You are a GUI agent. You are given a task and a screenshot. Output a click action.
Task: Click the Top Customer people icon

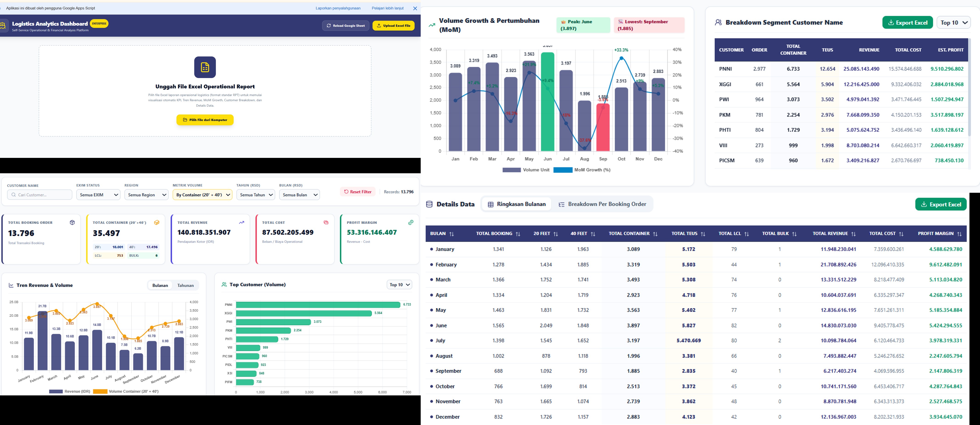(224, 285)
